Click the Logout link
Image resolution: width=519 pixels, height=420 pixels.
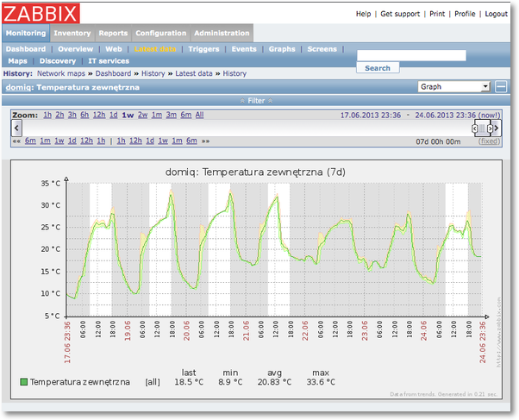click(x=497, y=14)
